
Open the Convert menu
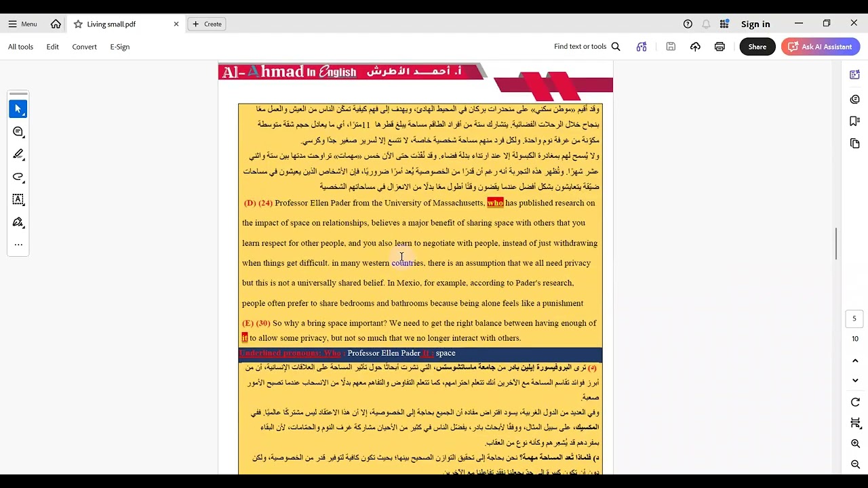(x=84, y=47)
